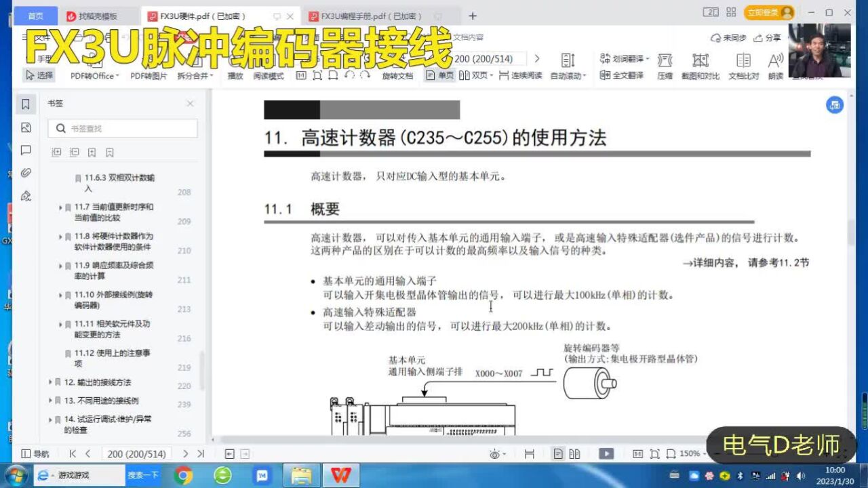Click blue floating assistant icon
868x488 pixels.
tap(834, 105)
